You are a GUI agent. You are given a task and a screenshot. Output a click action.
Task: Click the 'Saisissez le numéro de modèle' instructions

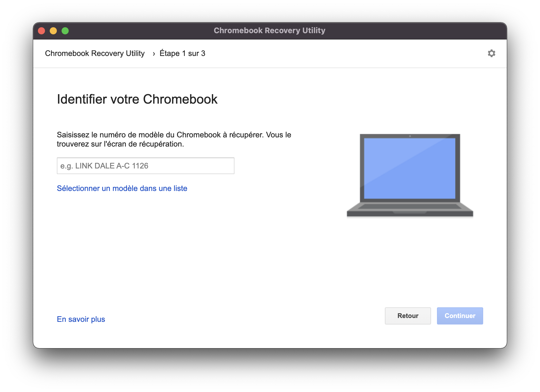pos(174,139)
